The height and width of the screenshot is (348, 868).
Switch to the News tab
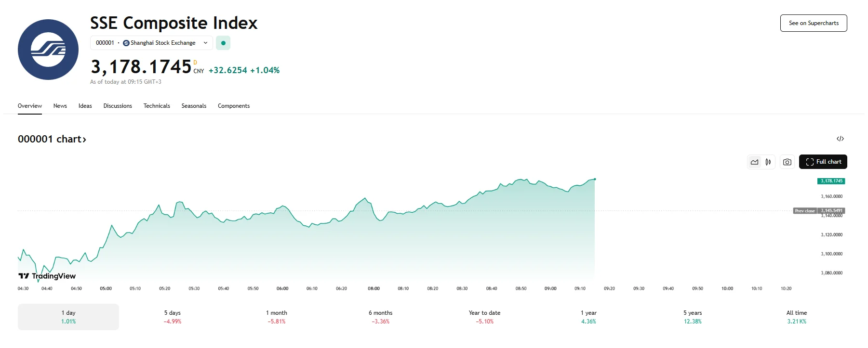click(60, 106)
